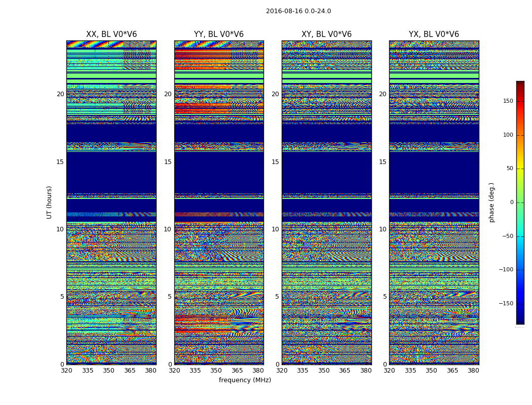Click the 100 tick label on colorbar
532x405 pixels.
click(508, 135)
